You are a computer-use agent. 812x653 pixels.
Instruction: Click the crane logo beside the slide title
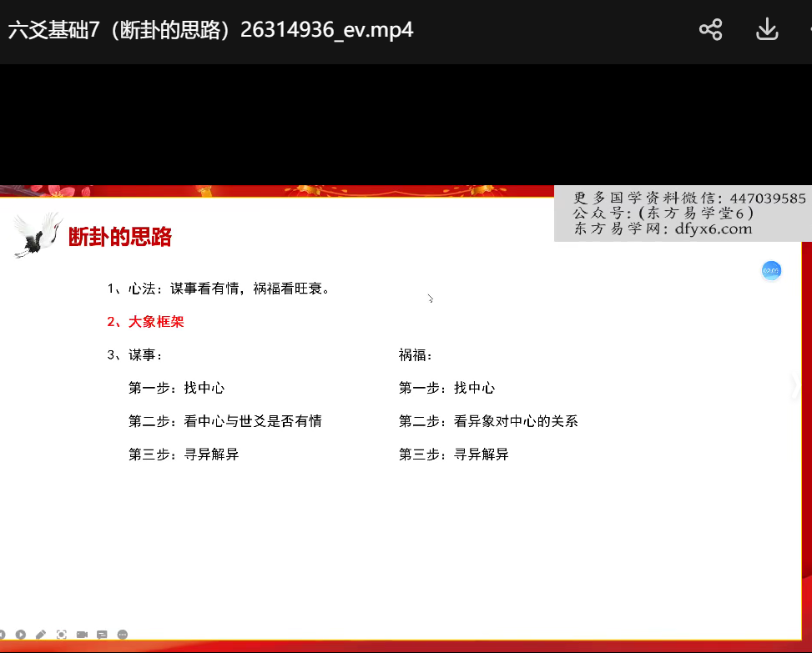tap(38, 235)
